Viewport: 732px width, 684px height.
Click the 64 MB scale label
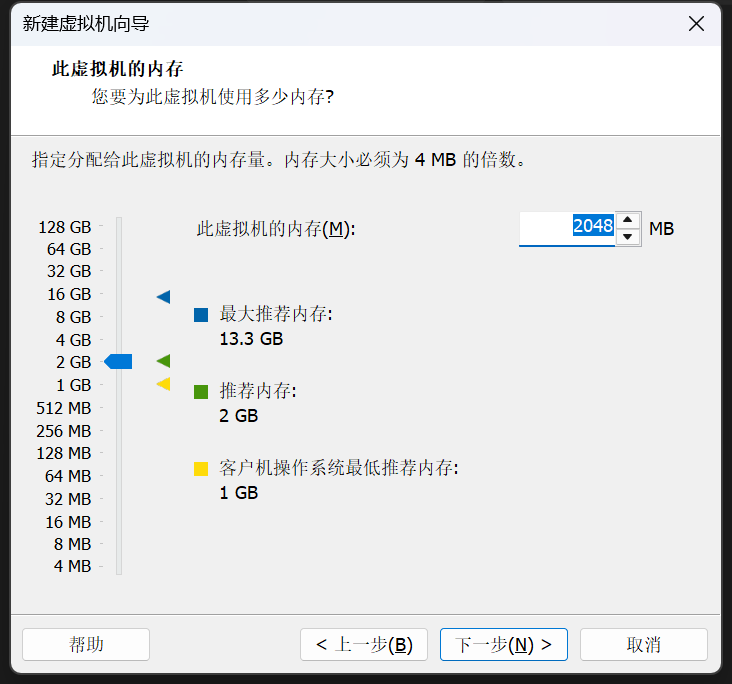tap(68, 476)
